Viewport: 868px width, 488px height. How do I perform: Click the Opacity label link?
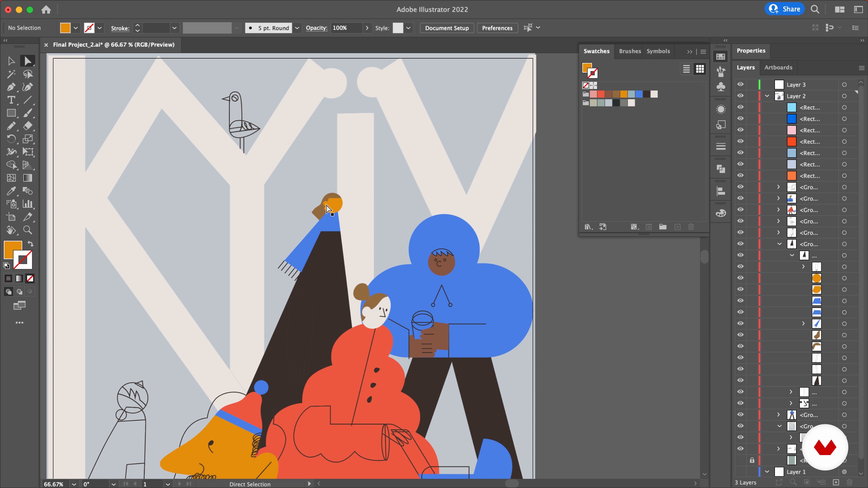[x=316, y=28]
